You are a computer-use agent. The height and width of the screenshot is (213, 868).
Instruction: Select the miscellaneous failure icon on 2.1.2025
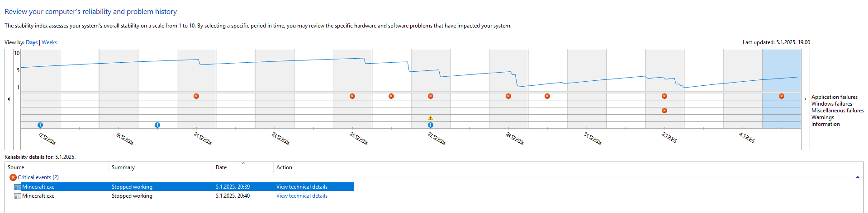(x=664, y=111)
